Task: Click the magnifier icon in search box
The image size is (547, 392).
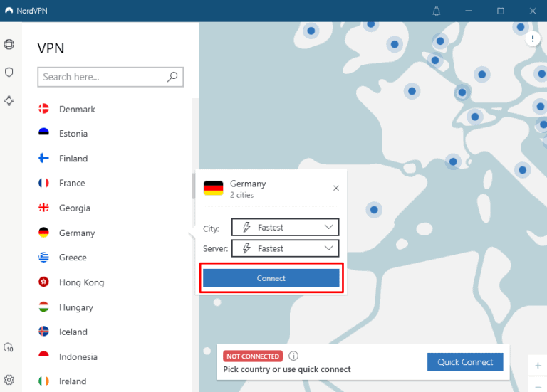Action: tap(172, 77)
